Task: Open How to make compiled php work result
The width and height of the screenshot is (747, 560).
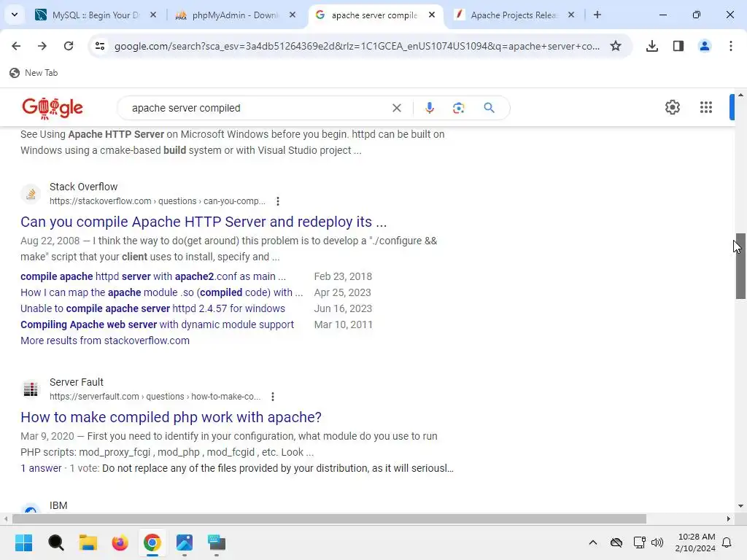Action: tap(171, 417)
